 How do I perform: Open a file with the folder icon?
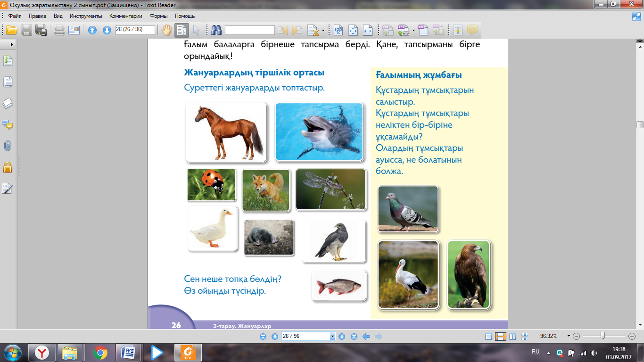11,30
